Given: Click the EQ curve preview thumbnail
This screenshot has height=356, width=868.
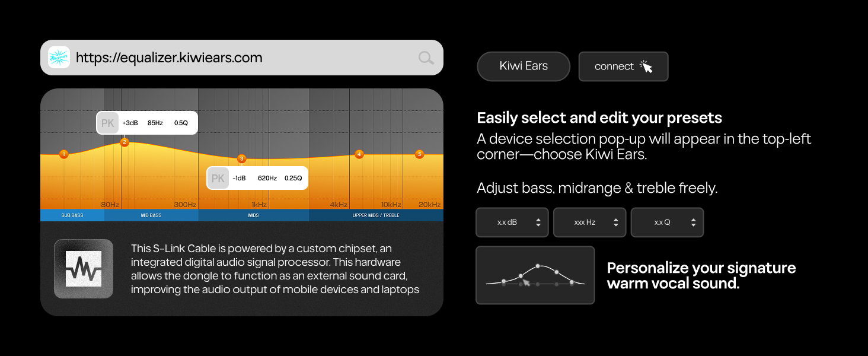Looking at the screenshot, I should 535,275.
